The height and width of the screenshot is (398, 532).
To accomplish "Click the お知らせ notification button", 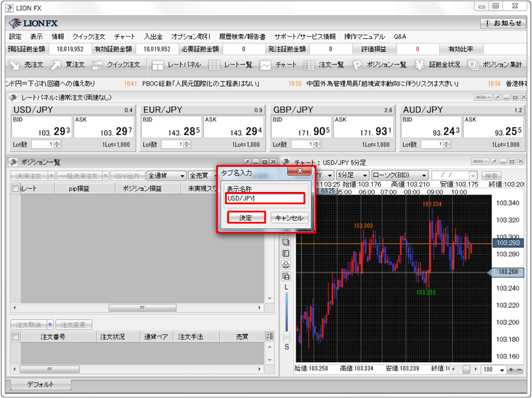I will (503, 23).
